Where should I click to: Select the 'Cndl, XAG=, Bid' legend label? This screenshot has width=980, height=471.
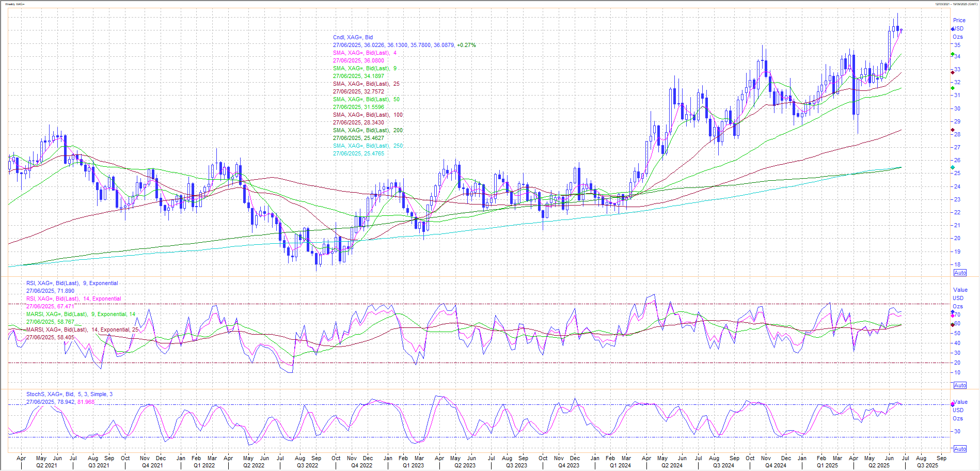(x=353, y=37)
